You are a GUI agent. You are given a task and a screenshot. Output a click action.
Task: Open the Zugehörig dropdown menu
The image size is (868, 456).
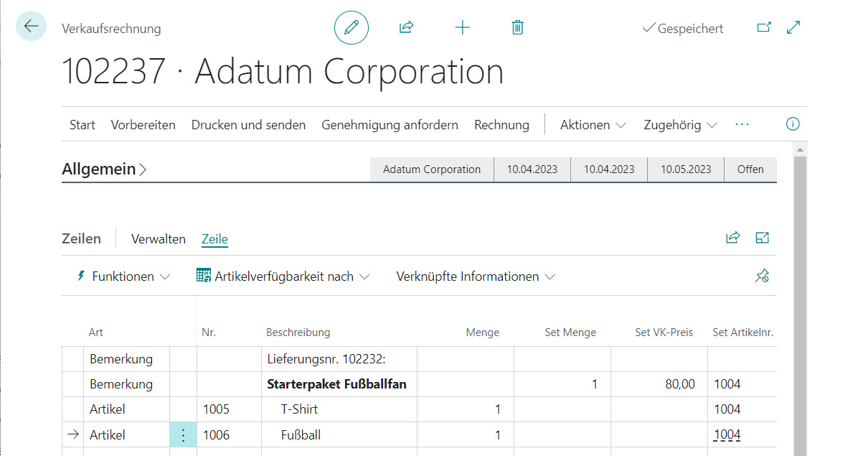680,125
